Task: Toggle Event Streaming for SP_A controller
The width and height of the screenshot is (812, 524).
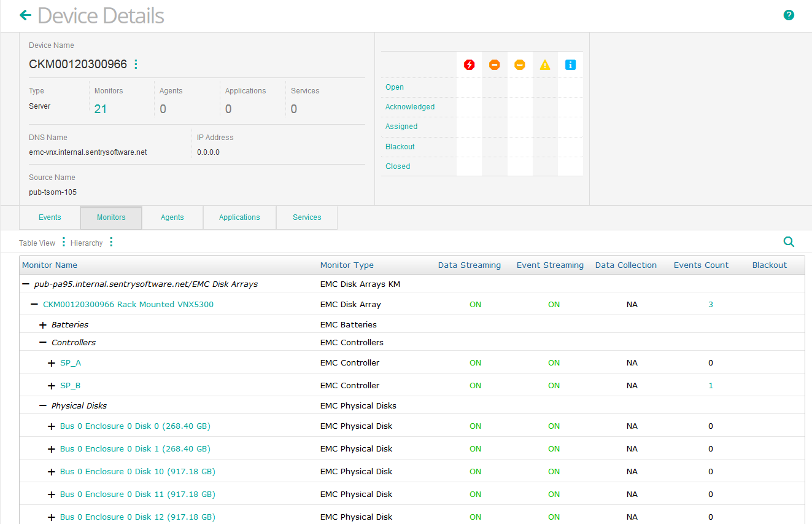Action: coord(554,362)
